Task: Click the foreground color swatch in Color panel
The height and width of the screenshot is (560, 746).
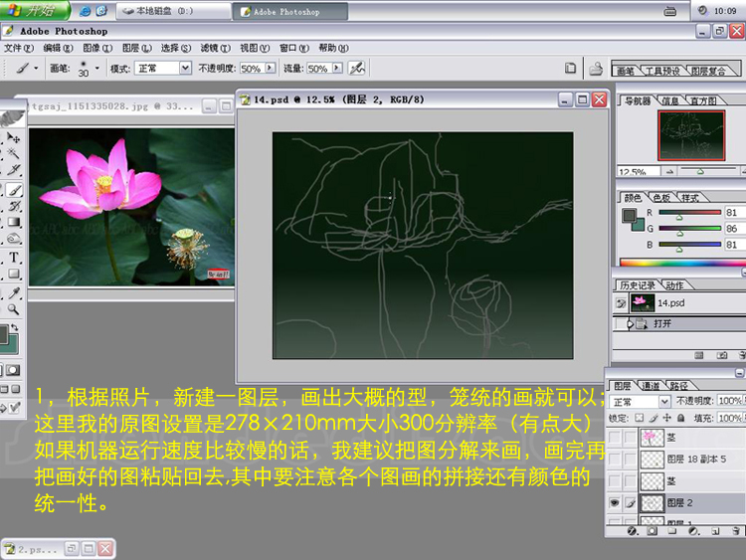Action: [x=629, y=216]
